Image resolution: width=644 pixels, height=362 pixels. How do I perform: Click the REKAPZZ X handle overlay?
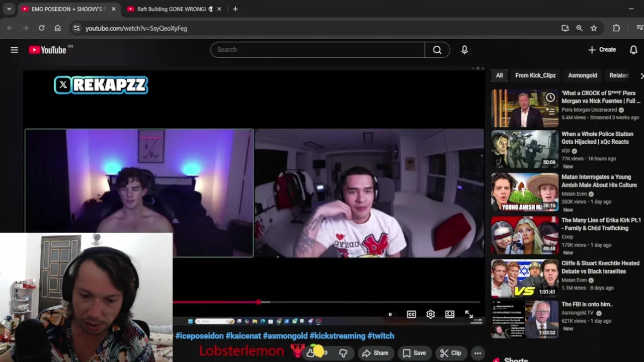coord(101,85)
